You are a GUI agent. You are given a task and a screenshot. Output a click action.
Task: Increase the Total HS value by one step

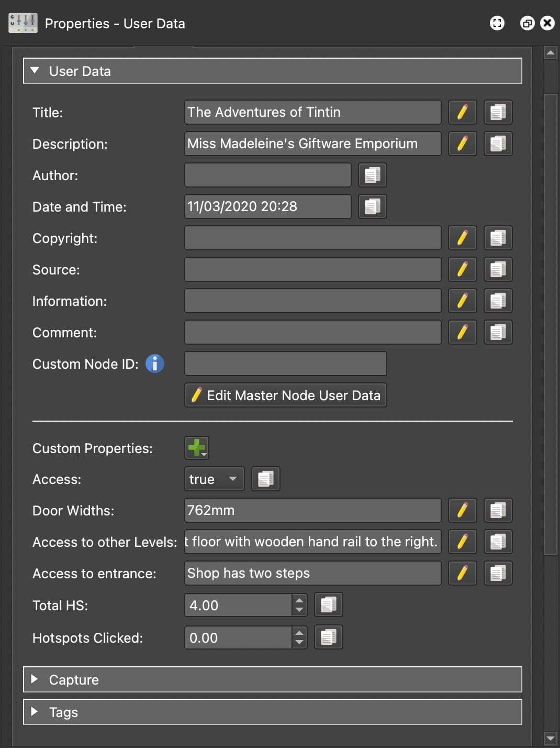[x=299, y=600]
